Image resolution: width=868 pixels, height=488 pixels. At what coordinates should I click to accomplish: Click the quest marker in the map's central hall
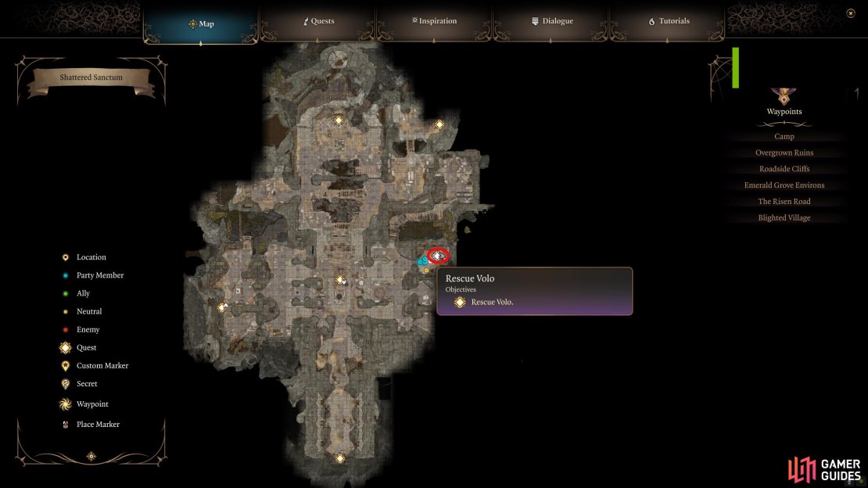click(340, 280)
